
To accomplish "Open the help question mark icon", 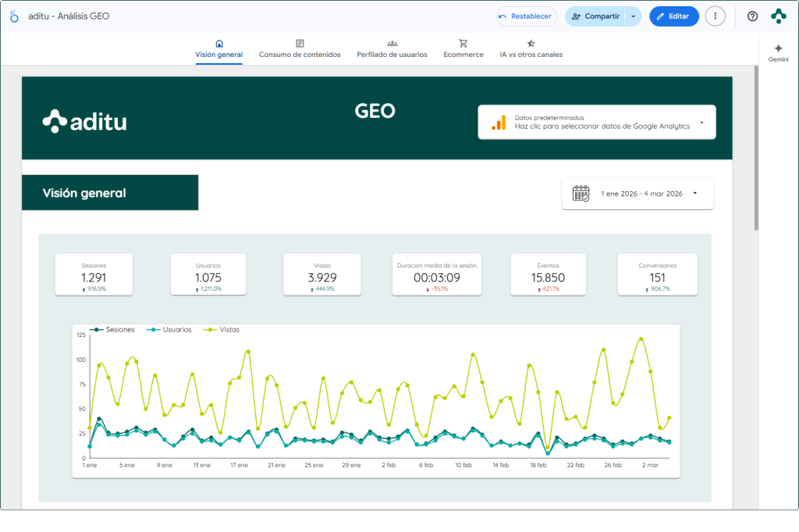I will (752, 16).
